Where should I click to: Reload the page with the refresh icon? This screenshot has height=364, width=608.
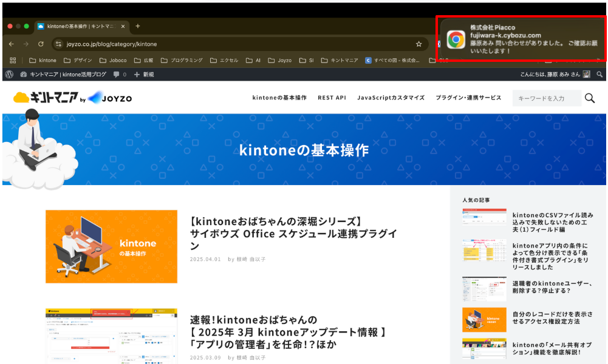[x=41, y=44]
